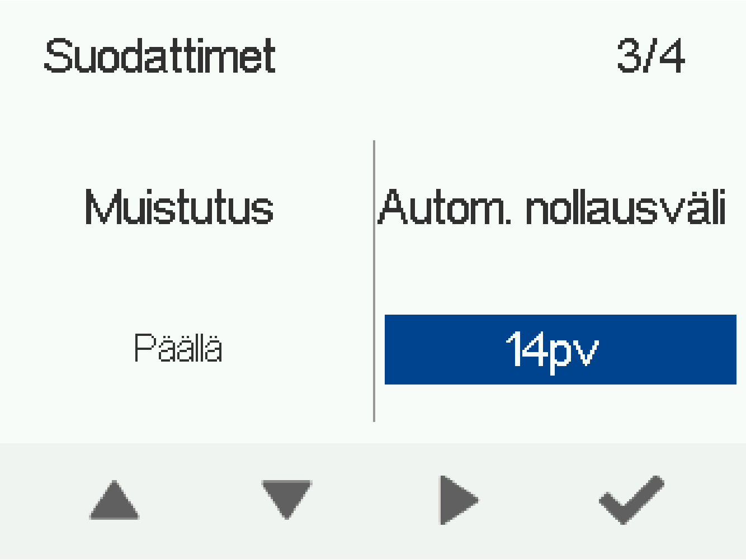Image resolution: width=746 pixels, height=560 pixels.
Task: Click the vertical divider between columns
Action: click(x=374, y=281)
